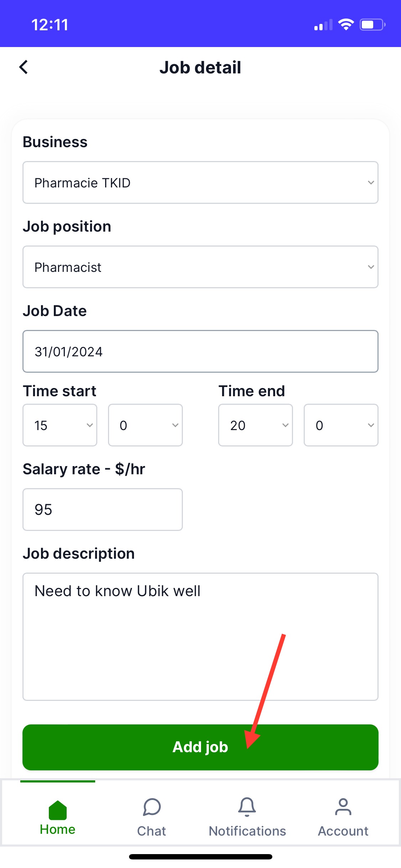Open the Time end minutes dropdown

pos(341,425)
